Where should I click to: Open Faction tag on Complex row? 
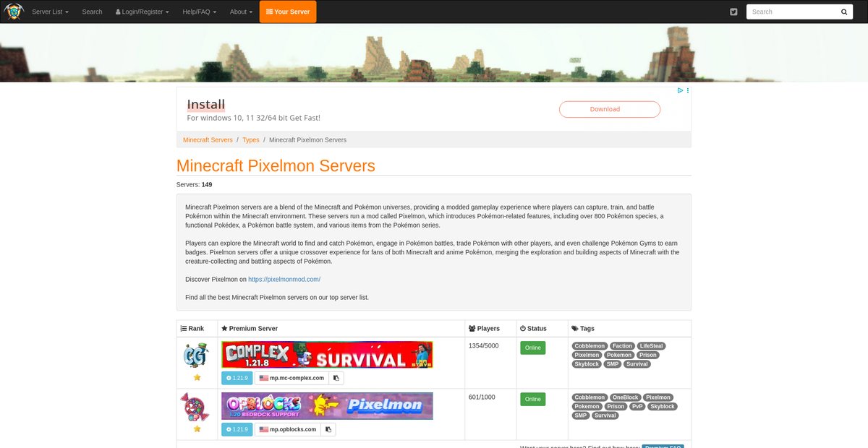pyautogui.click(x=622, y=346)
